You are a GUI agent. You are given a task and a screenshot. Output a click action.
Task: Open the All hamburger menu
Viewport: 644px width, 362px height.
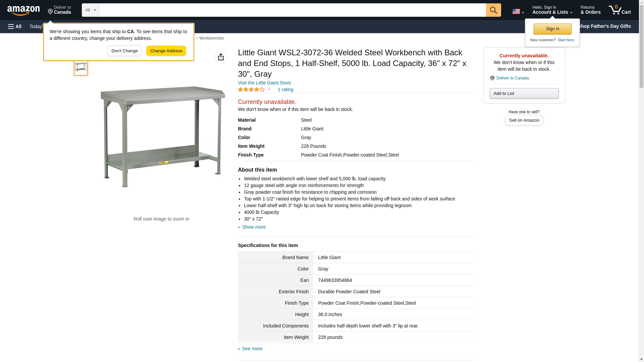[x=15, y=26]
